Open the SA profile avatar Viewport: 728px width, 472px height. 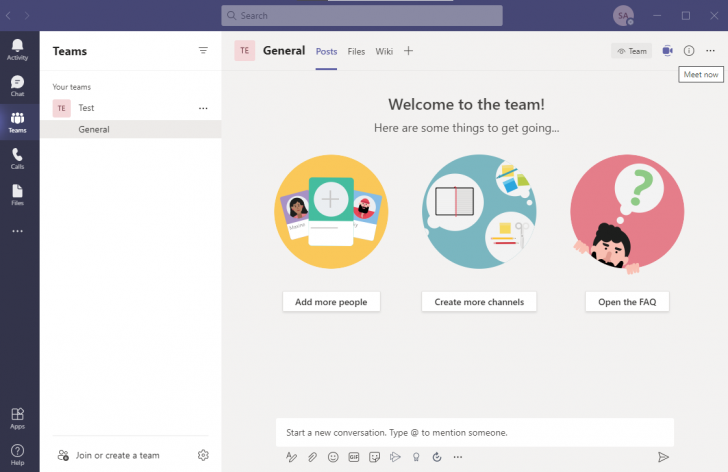[x=623, y=16]
